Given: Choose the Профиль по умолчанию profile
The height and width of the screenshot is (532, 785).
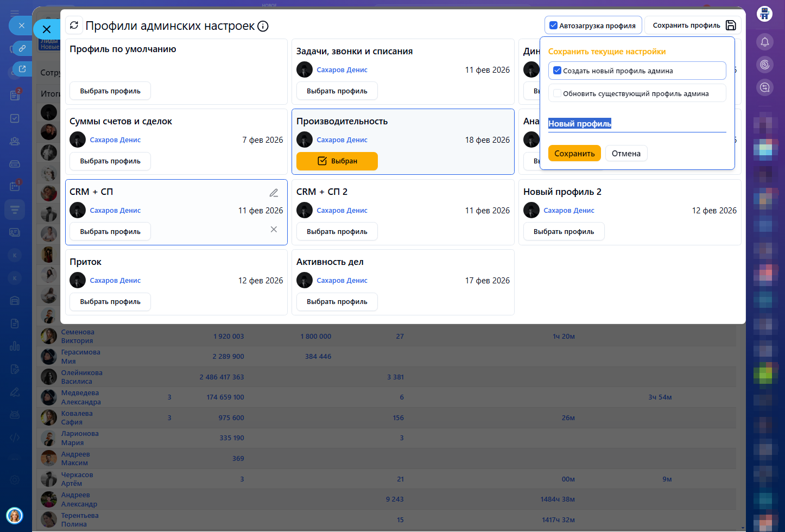Looking at the screenshot, I should pyautogui.click(x=110, y=91).
